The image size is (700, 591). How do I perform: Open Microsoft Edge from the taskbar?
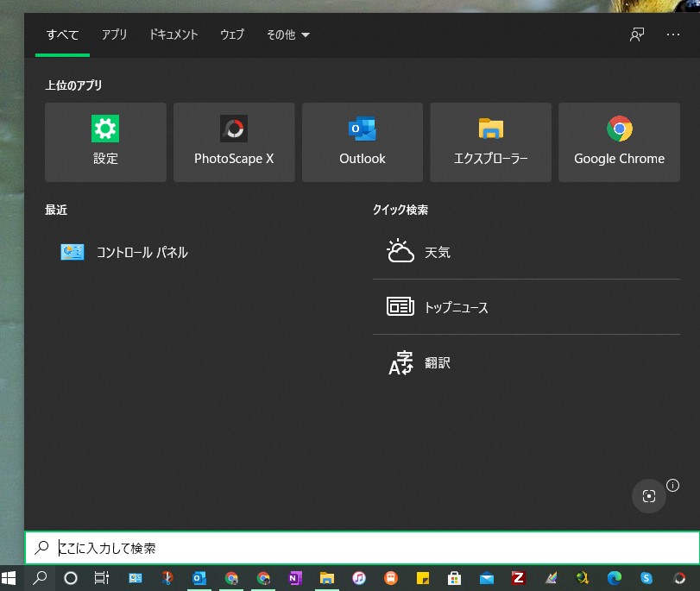pyautogui.click(x=615, y=578)
